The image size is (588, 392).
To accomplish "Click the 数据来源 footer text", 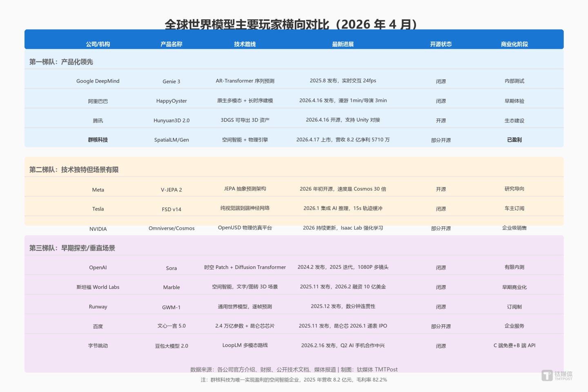I will point(294,369).
